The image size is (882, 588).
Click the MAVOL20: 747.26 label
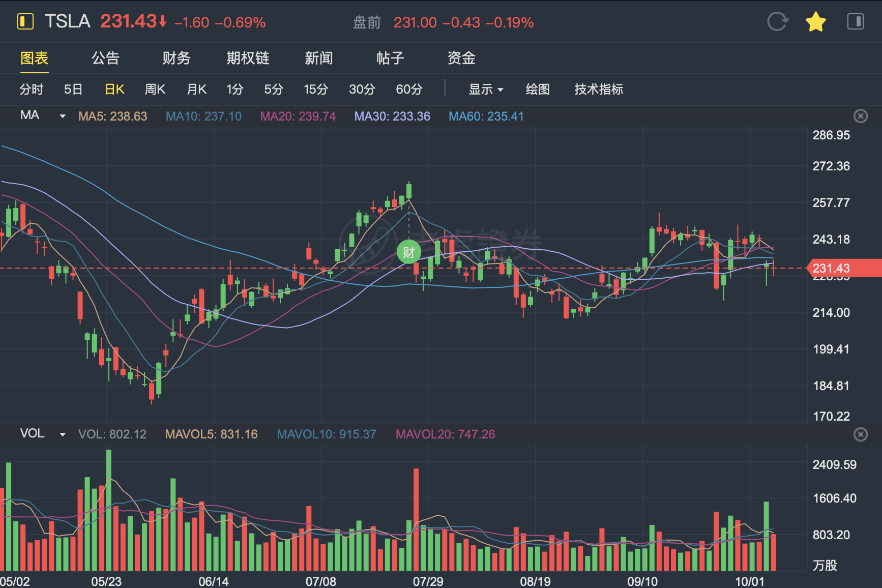[445, 434]
